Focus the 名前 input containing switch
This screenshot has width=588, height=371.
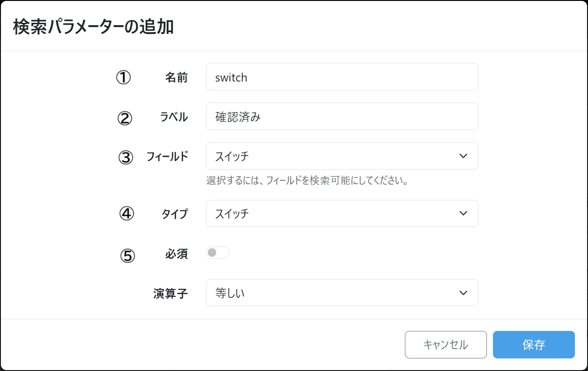pyautogui.click(x=342, y=77)
